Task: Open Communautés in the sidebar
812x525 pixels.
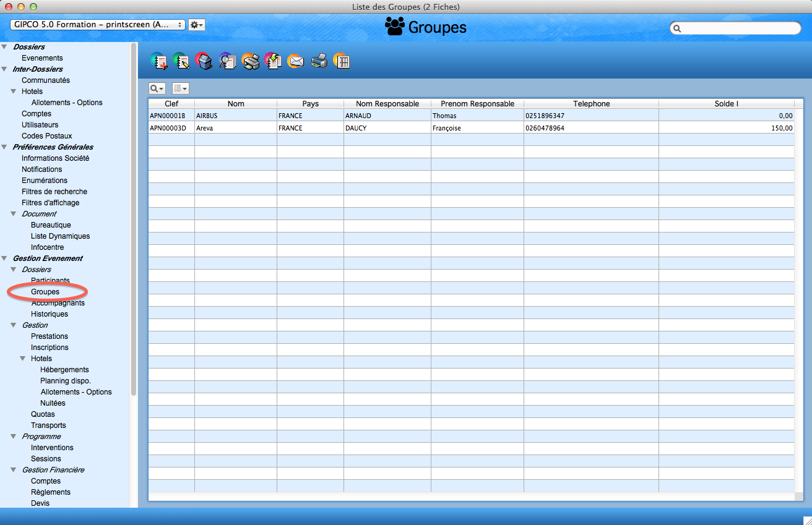Action: point(46,80)
